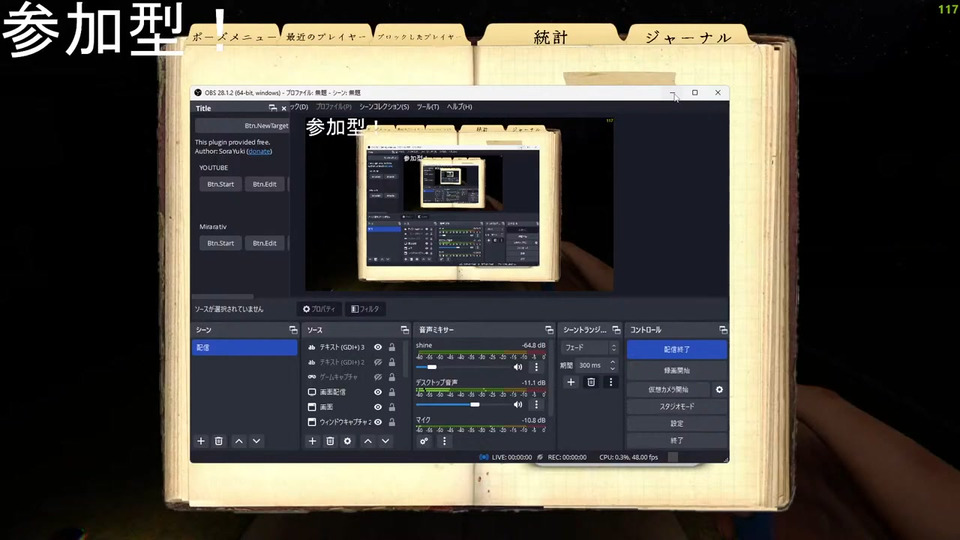Open audio mixer three-dot options menu
The width and height of the screenshot is (960, 540).
[x=444, y=441]
